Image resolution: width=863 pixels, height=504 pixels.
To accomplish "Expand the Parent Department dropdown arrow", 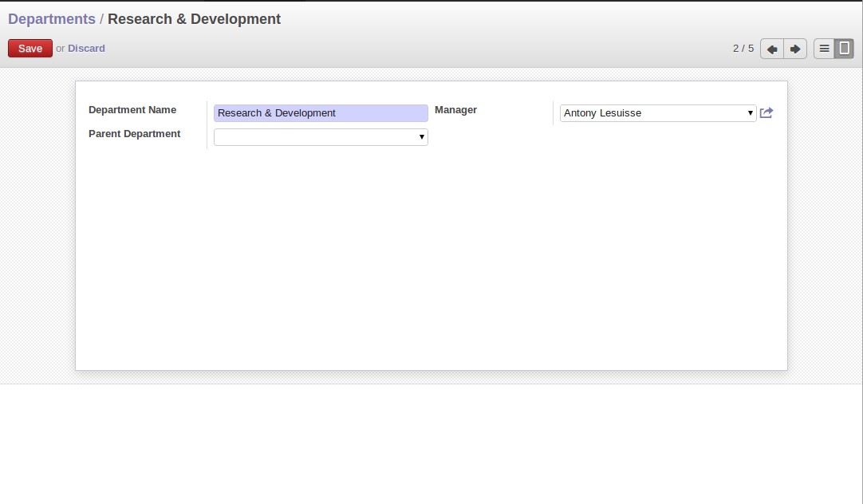I will [422, 137].
